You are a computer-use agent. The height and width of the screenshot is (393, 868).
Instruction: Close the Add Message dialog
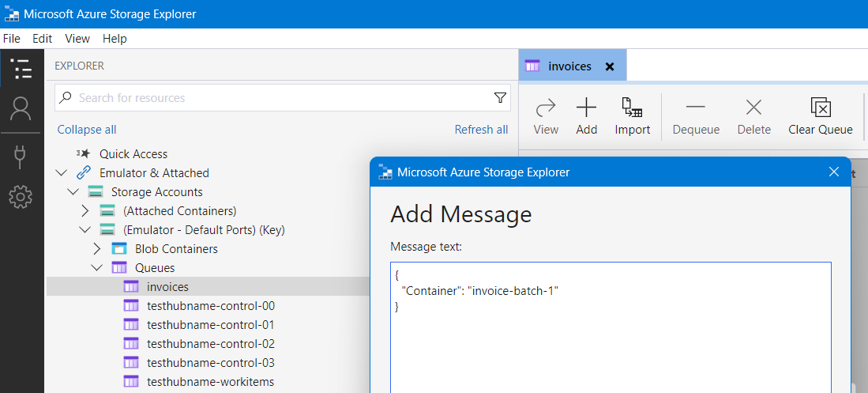(834, 172)
